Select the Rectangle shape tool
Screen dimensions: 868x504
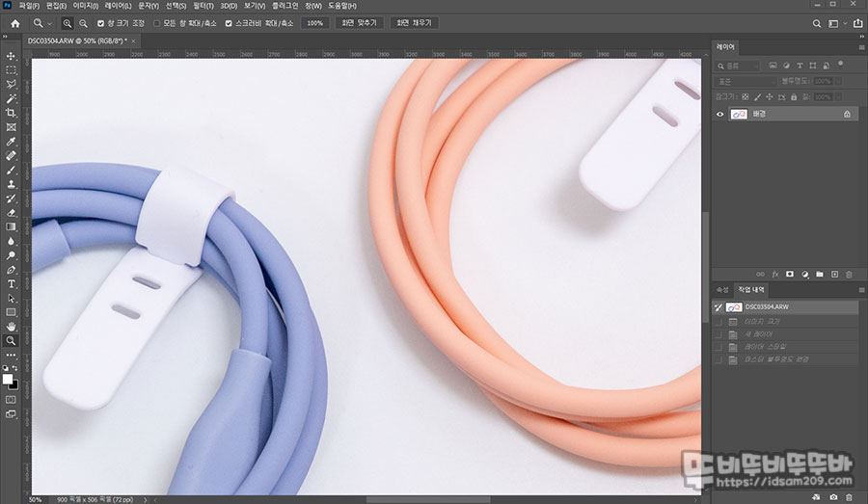point(11,312)
